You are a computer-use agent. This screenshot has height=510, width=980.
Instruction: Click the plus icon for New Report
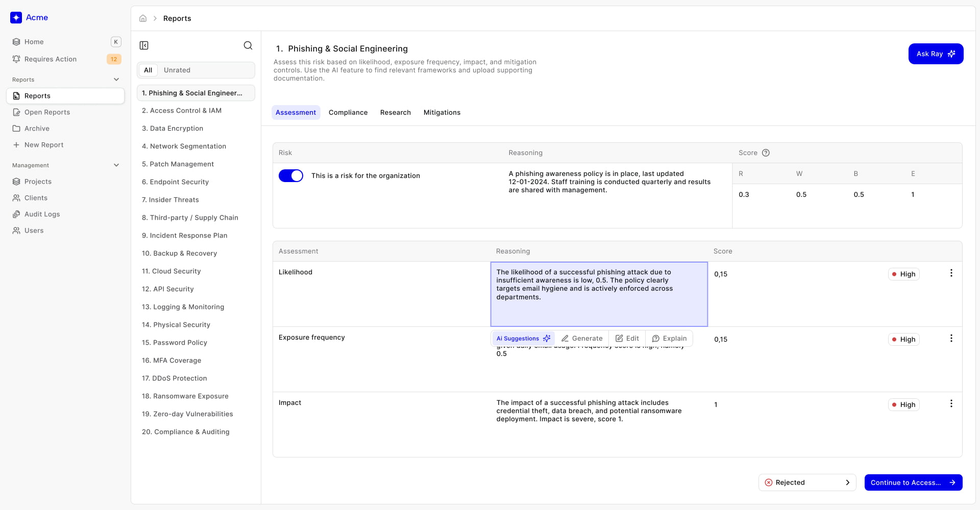16,145
